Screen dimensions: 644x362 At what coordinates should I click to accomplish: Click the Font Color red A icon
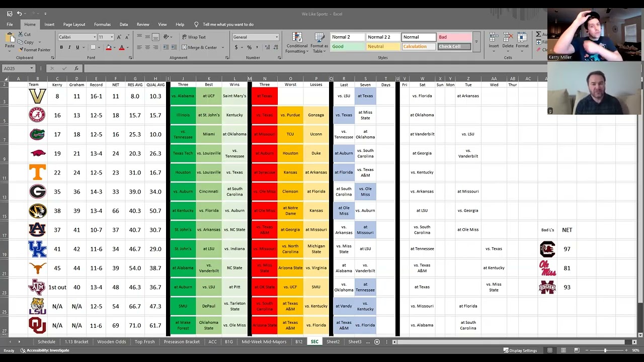pos(121,47)
